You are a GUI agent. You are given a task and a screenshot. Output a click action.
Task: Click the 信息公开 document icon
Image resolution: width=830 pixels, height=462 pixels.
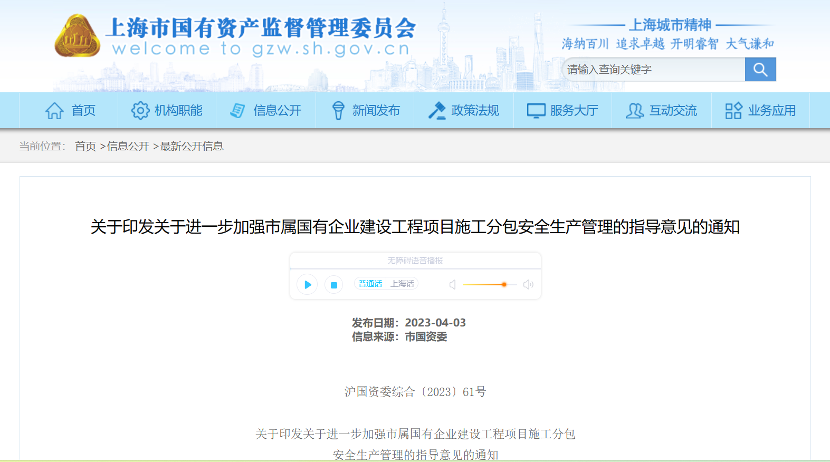point(238,110)
